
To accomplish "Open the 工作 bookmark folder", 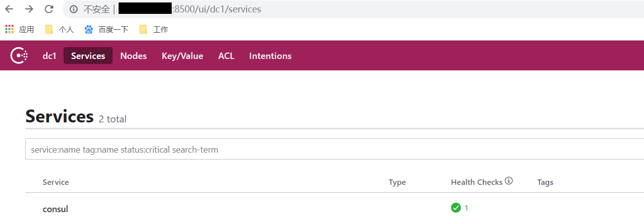I will 153,29.
